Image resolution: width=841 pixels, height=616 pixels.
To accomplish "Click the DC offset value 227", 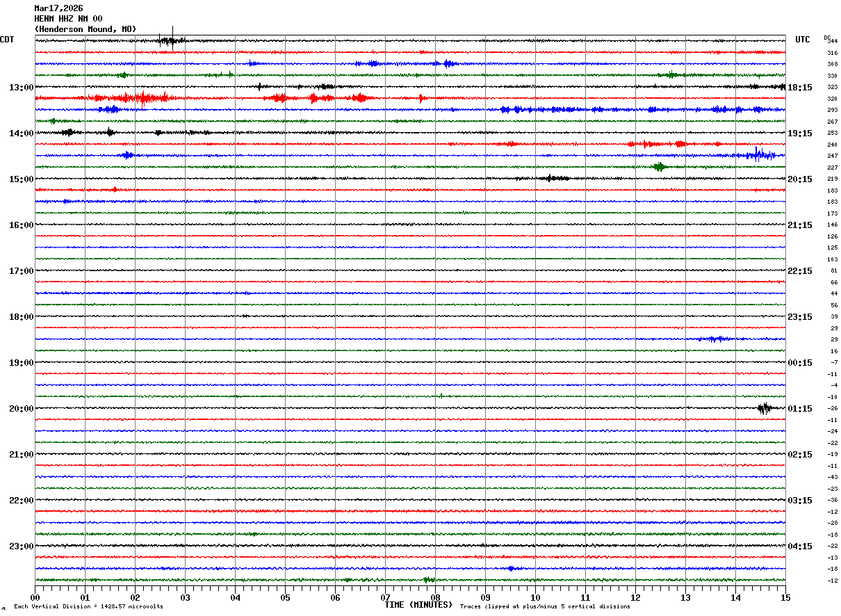I will (832, 168).
